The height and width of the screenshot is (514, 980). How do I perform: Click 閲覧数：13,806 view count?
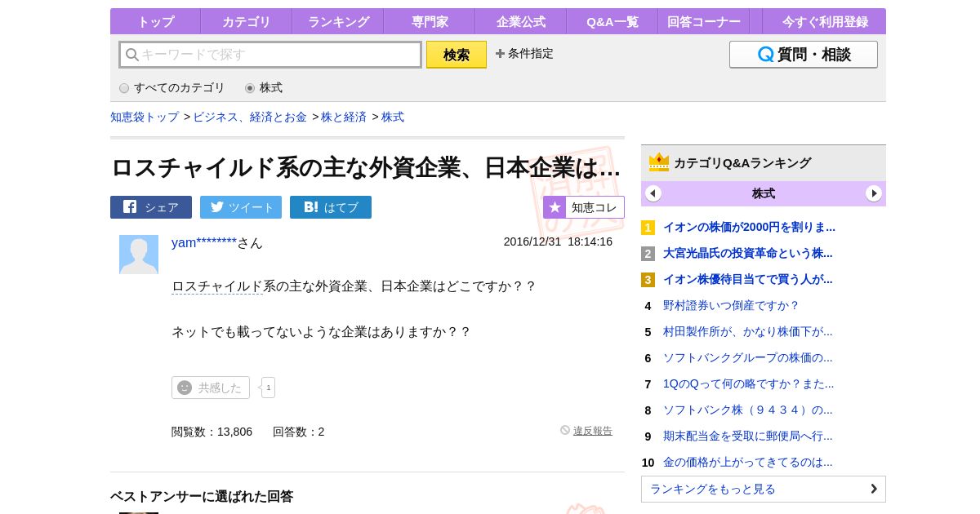212,432
